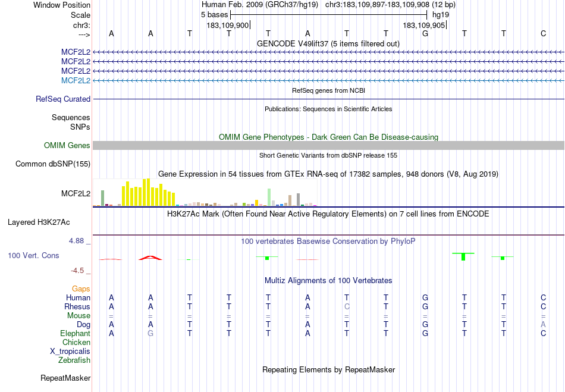The image size is (565, 392).
Task: Click the Scale track label
Action: click(80, 15)
